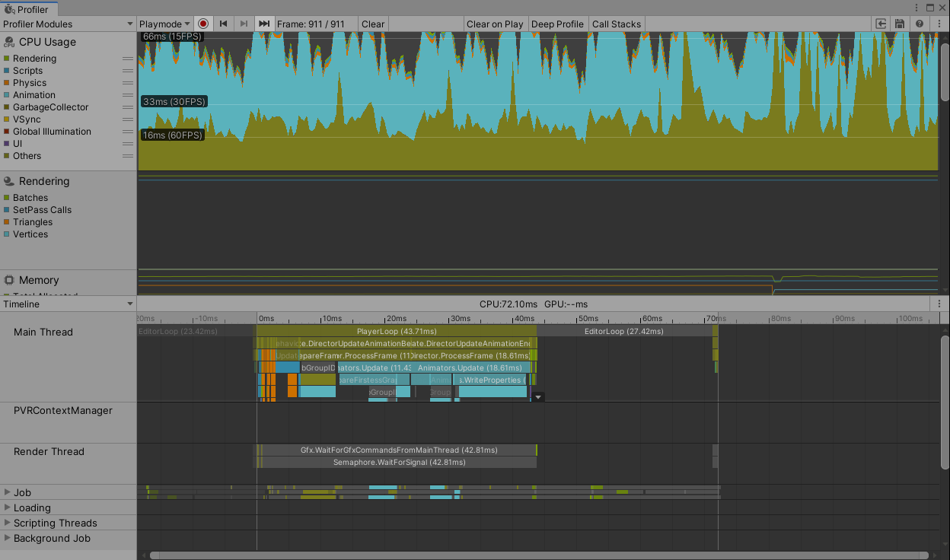Go to the previous frame

tap(223, 24)
